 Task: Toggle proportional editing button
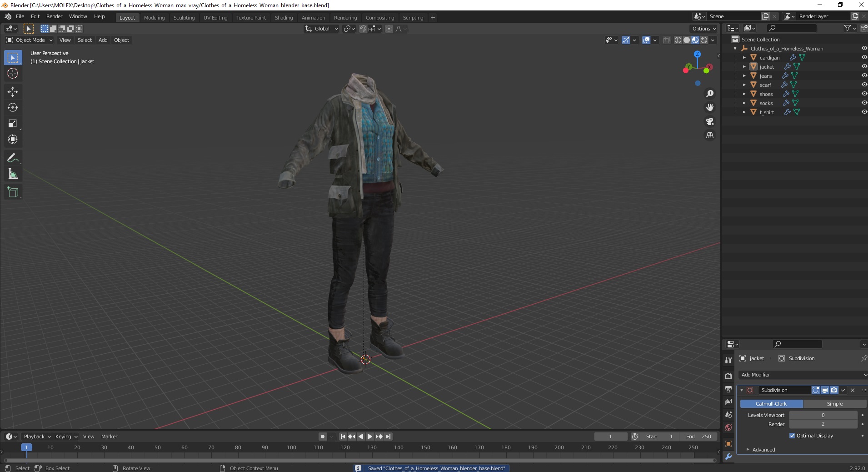pyautogui.click(x=389, y=29)
